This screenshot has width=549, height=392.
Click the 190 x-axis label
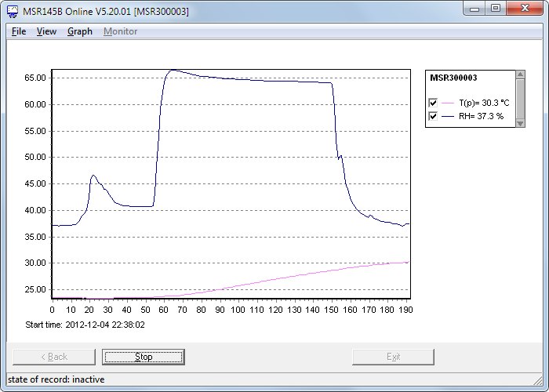coord(406,310)
